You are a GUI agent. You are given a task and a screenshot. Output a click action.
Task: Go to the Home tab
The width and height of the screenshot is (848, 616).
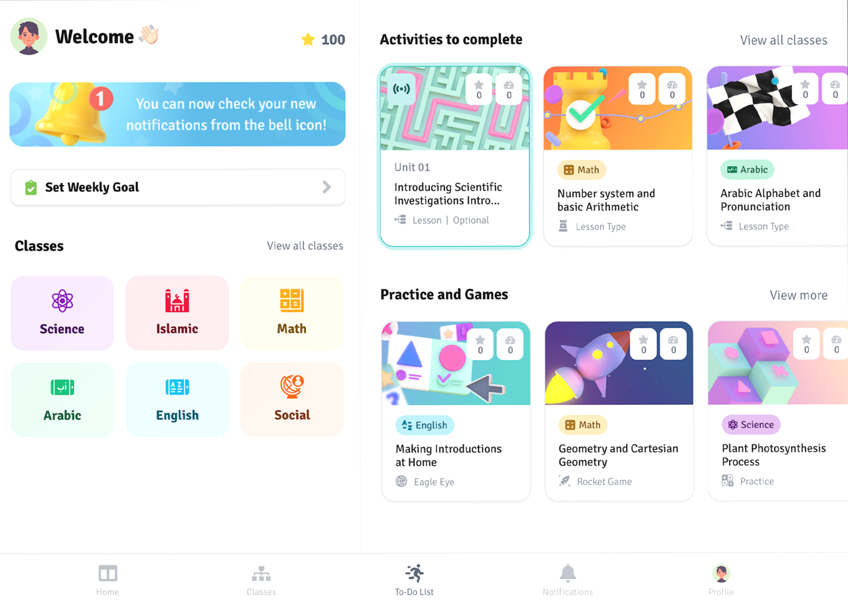108,580
